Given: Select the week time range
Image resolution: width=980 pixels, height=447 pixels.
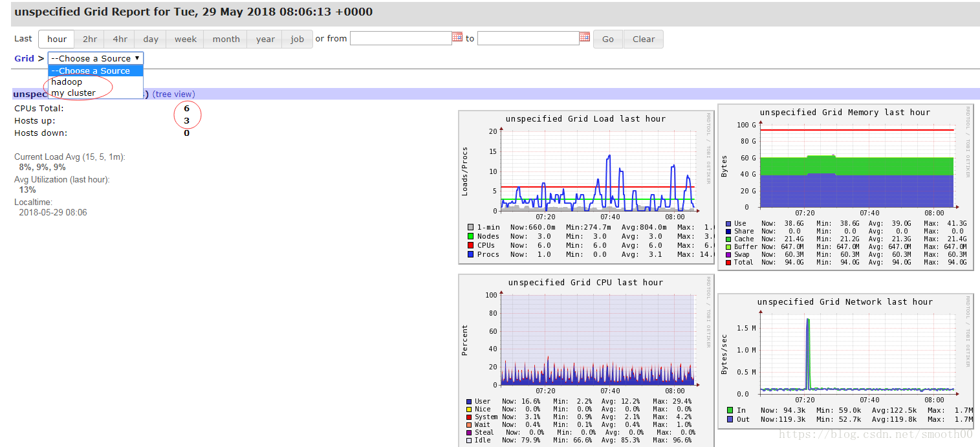Looking at the screenshot, I should 186,39.
